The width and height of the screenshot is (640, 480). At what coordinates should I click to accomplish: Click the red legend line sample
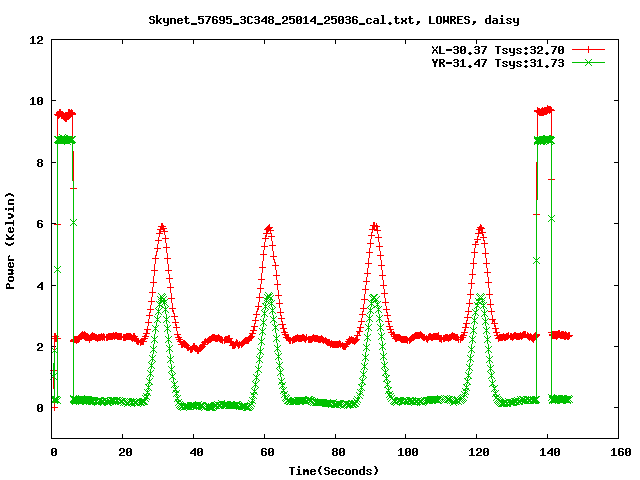coord(588,50)
